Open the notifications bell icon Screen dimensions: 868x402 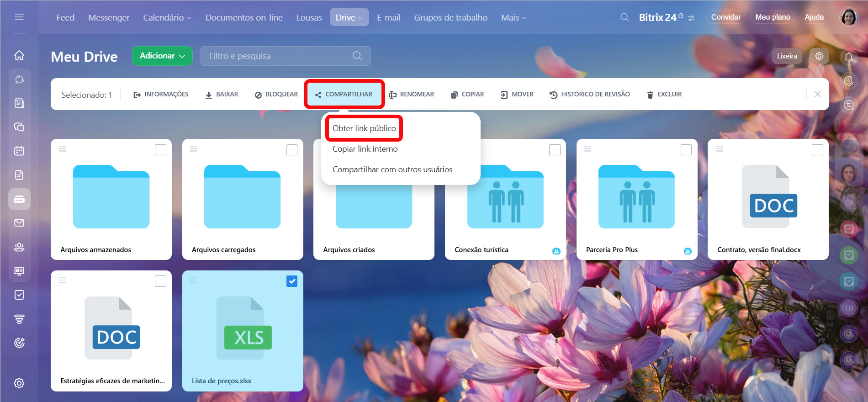pyautogui.click(x=849, y=57)
